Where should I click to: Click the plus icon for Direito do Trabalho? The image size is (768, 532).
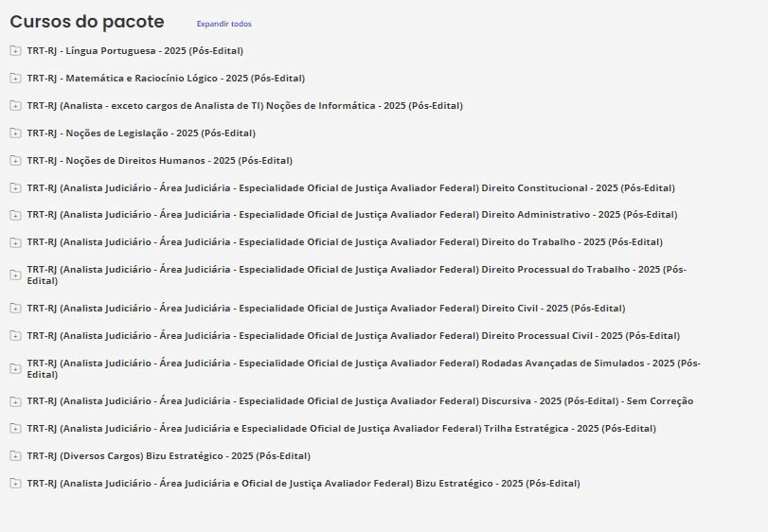point(15,242)
